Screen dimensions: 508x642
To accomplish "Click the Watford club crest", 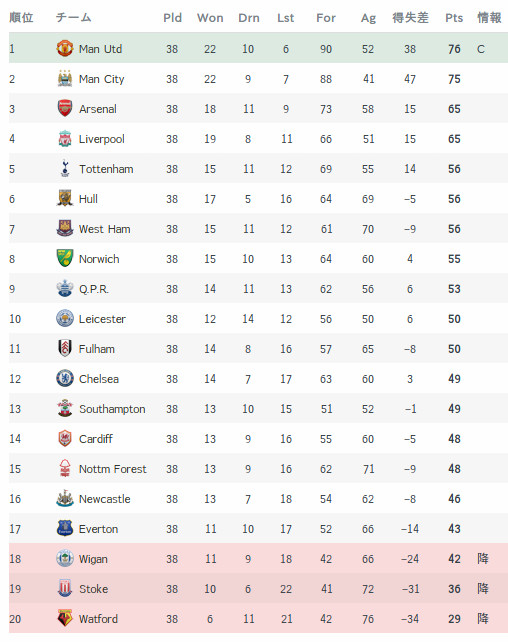I will (x=65, y=618).
